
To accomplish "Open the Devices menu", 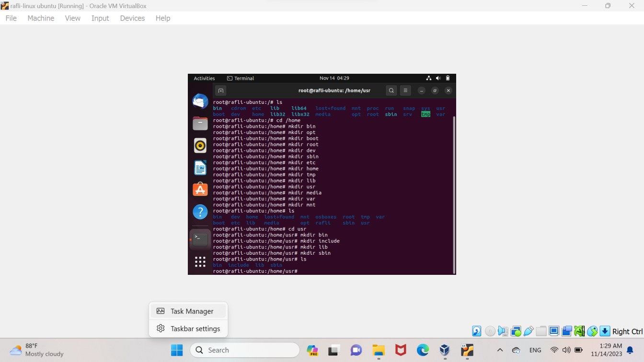I will coord(132,18).
